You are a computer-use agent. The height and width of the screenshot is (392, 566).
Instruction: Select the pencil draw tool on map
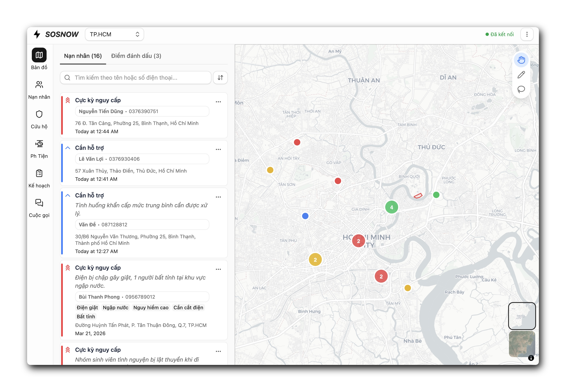coord(521,75)
